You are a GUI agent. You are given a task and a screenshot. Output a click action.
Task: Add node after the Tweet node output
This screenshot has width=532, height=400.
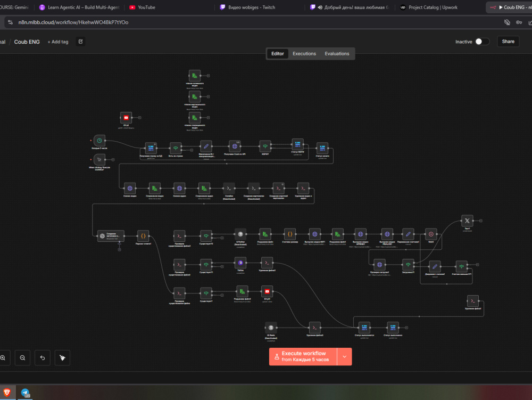point(481,221)
